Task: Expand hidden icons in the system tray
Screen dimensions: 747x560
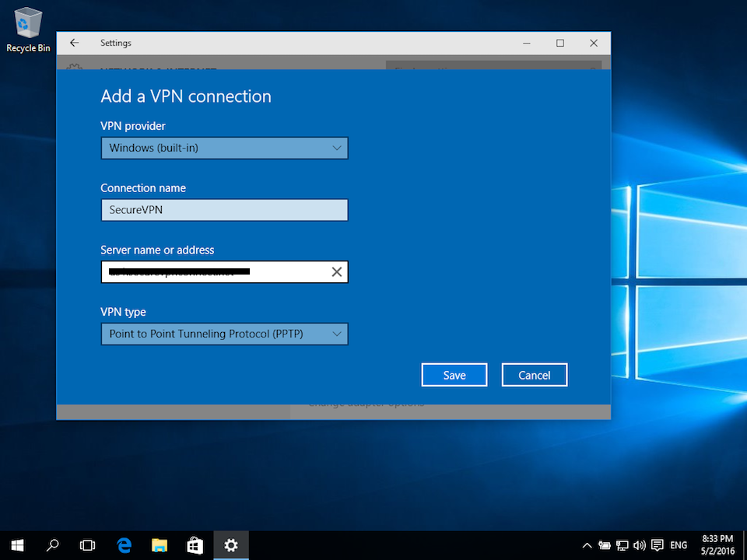Action: tap(587, 545)
